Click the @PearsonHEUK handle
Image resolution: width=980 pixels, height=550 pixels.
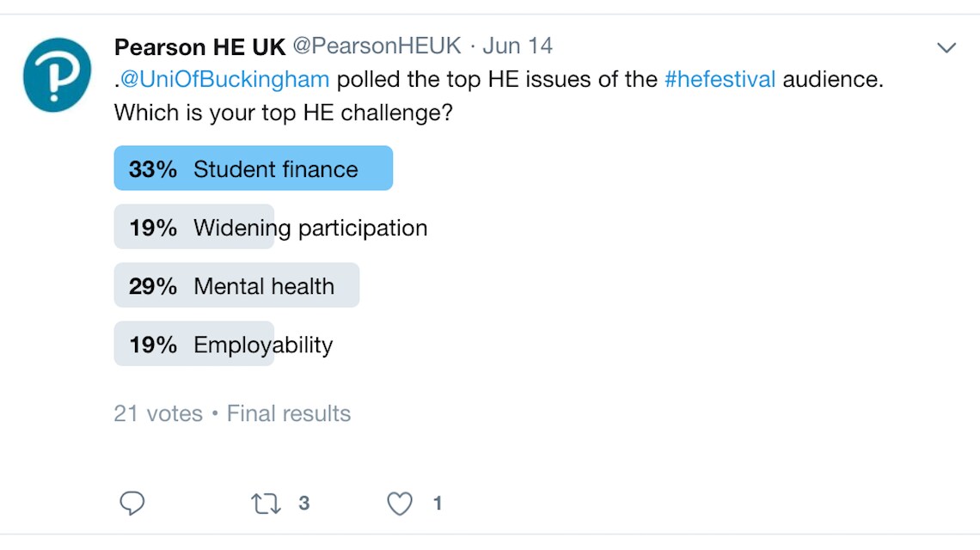click(377, 46)
